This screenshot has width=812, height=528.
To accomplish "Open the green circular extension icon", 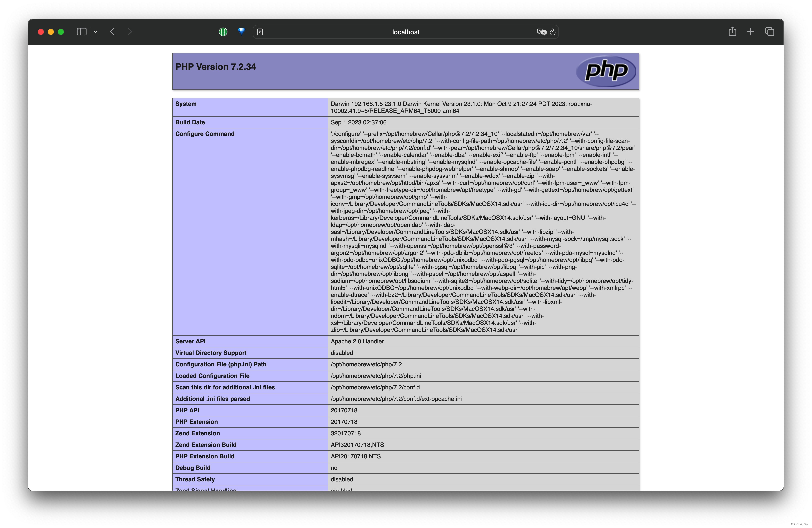I will pos(223,32).
